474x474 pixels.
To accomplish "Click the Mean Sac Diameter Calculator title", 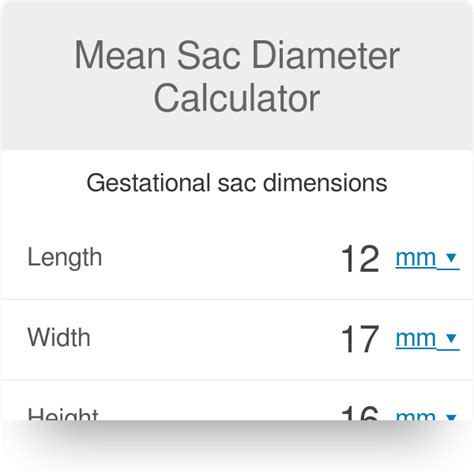I will (237, 76).
